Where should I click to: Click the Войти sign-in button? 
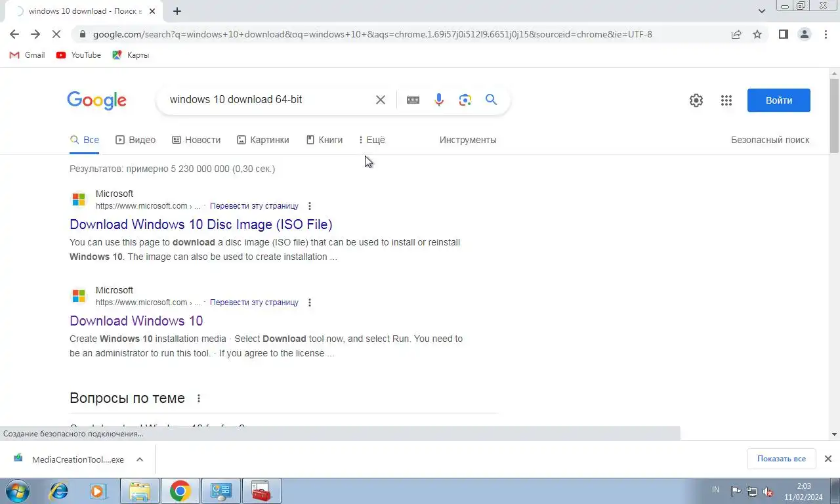click(779, 100)
